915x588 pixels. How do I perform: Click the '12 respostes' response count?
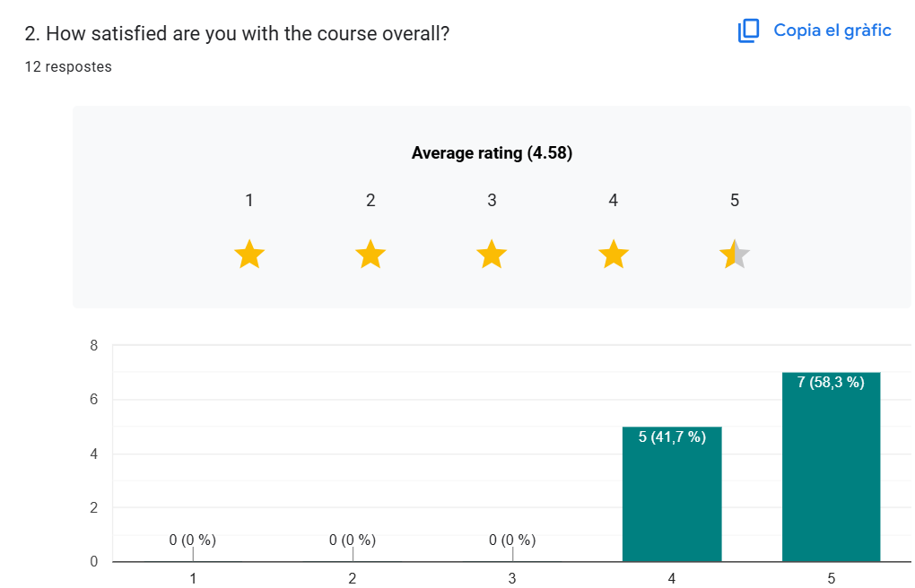pyautogui.click(x=68, y=67)
